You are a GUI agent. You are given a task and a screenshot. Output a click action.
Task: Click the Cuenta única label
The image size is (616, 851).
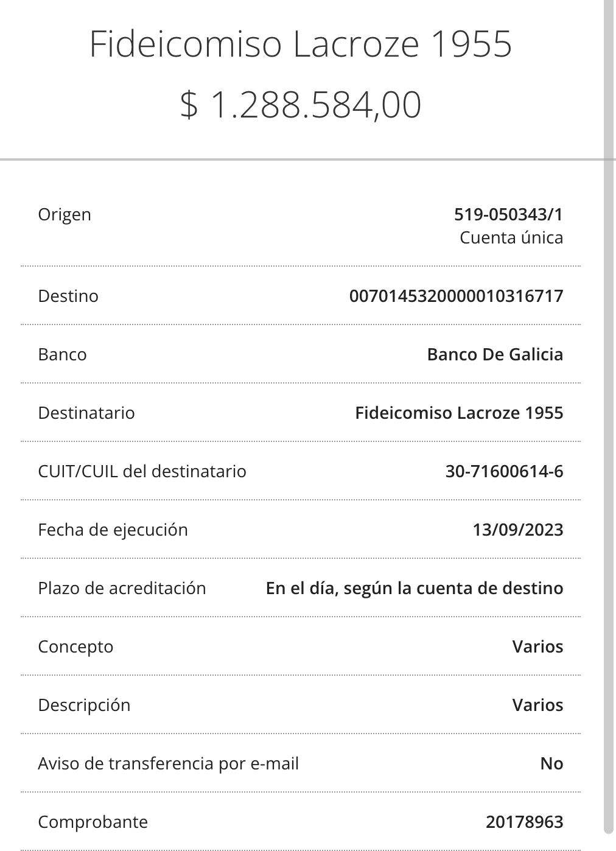pos(511,237)
